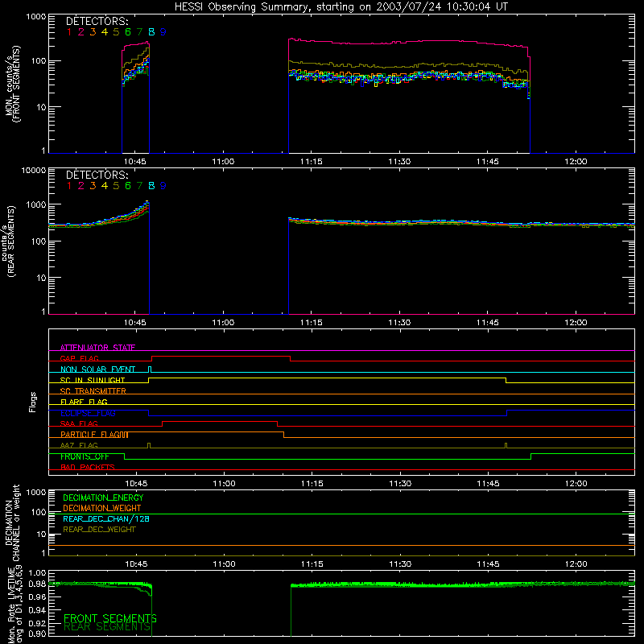Select detector 9 in the front segments legend

pos(163,32)
